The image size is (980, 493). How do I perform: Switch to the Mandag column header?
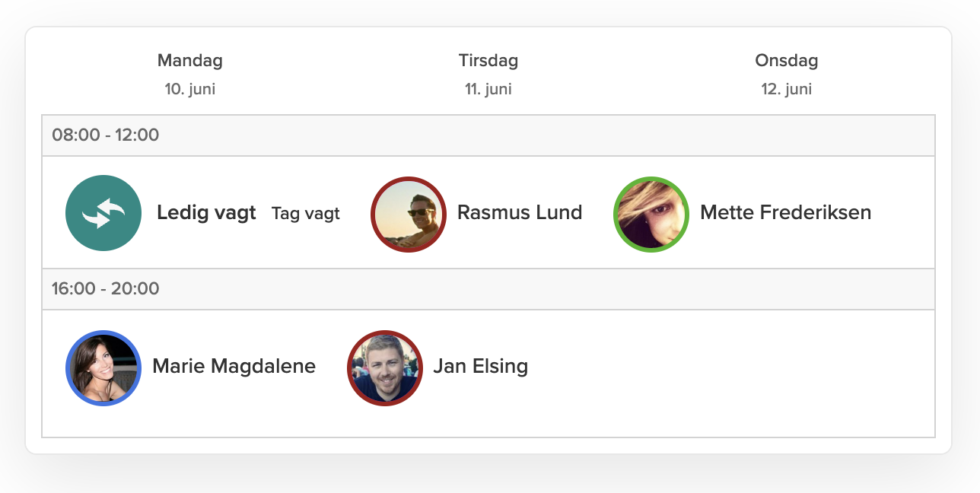[x=189, y=60]
